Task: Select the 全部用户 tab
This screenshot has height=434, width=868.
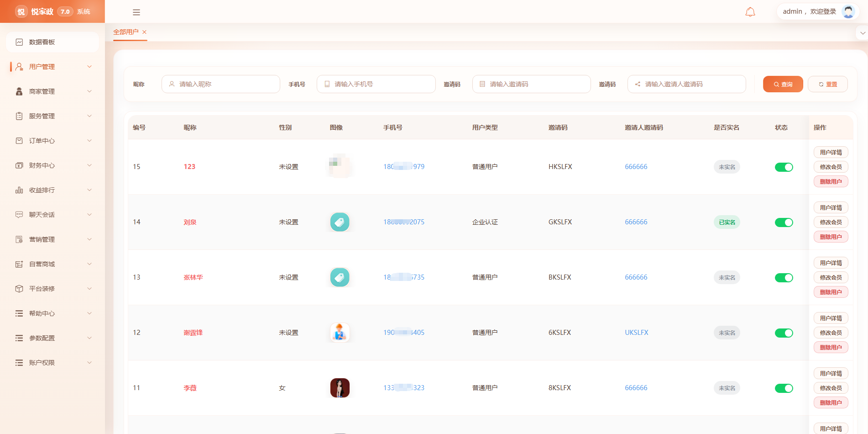Action: [126, 32]
